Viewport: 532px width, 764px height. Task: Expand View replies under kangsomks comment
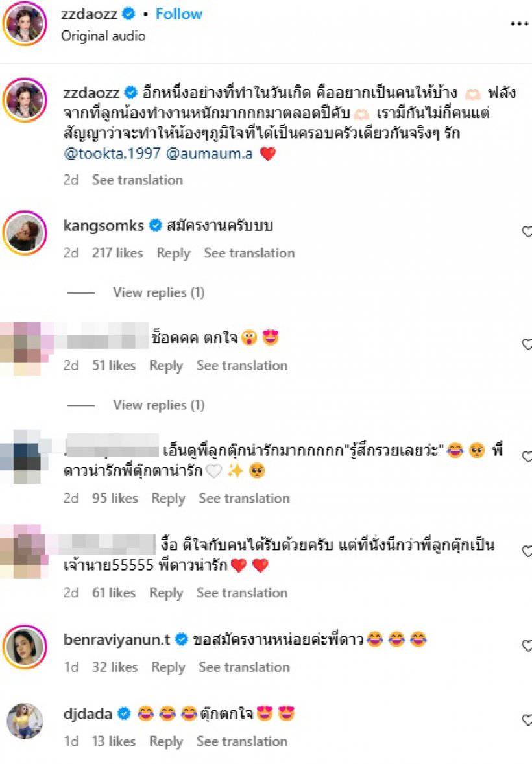(158, 292)
